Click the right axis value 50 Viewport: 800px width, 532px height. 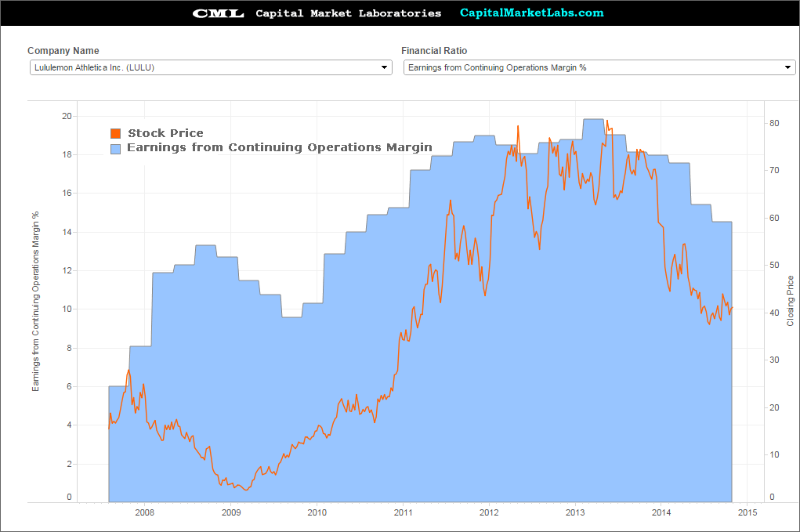tap(774, 266)
